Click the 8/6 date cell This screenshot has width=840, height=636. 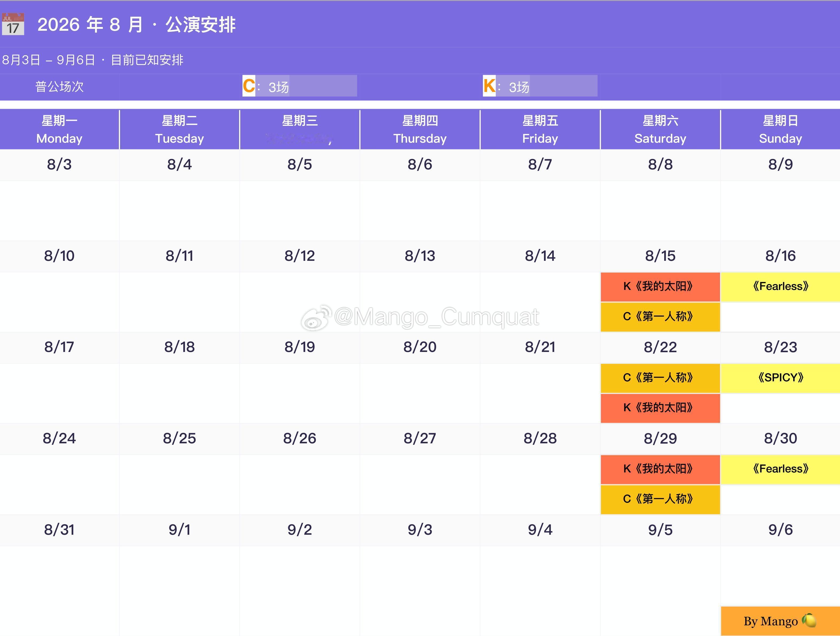coord(420,165)
